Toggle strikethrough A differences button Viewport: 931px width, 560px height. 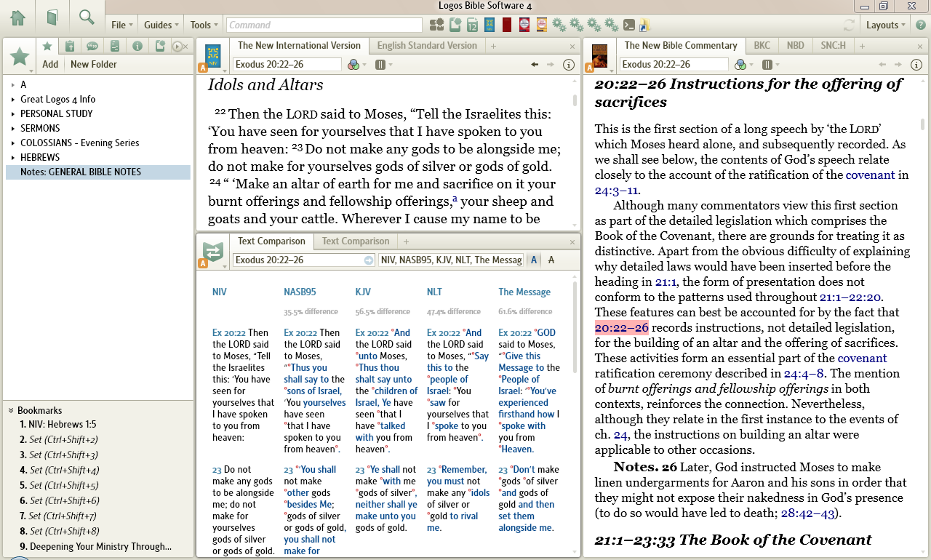[551, 260]
